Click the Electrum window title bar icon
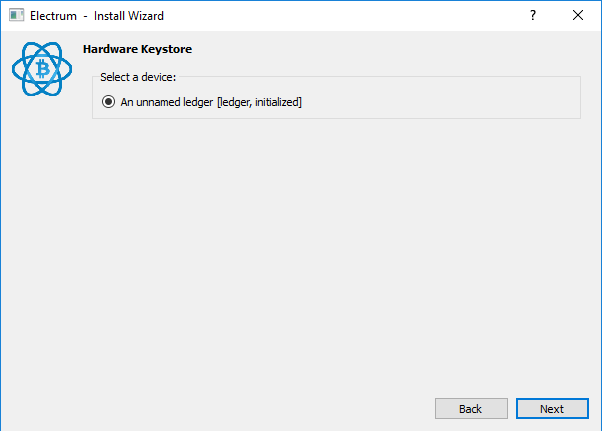The height and width of the screenshot is (431, 602). (17, 15)
